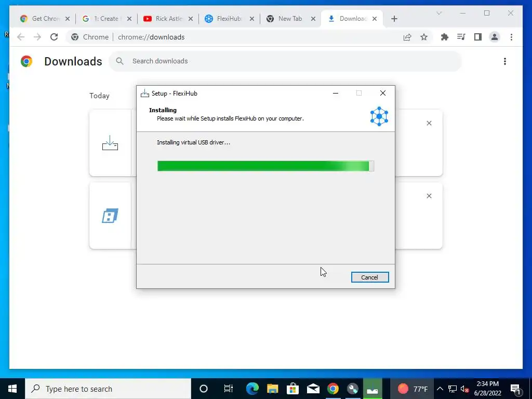Close the New Tab tab
This screenshot has width=532, height=399.
point(313,19)
